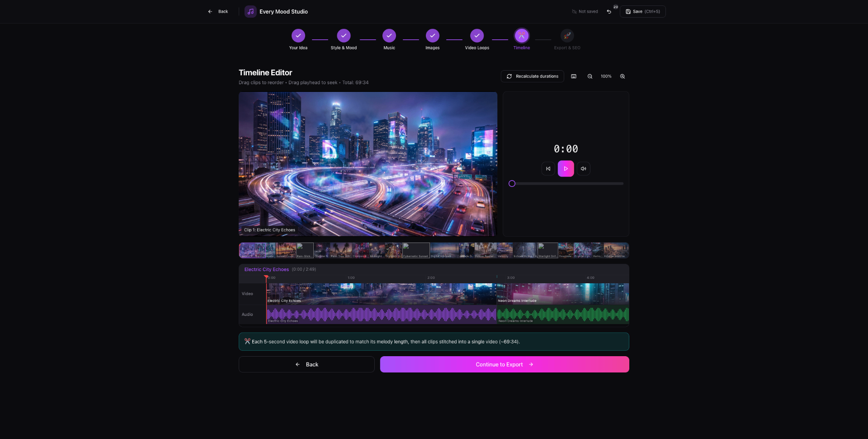This screenshot has height=439, width=868.
Task: Click the "Audio" track label
Action: (247, 315)
